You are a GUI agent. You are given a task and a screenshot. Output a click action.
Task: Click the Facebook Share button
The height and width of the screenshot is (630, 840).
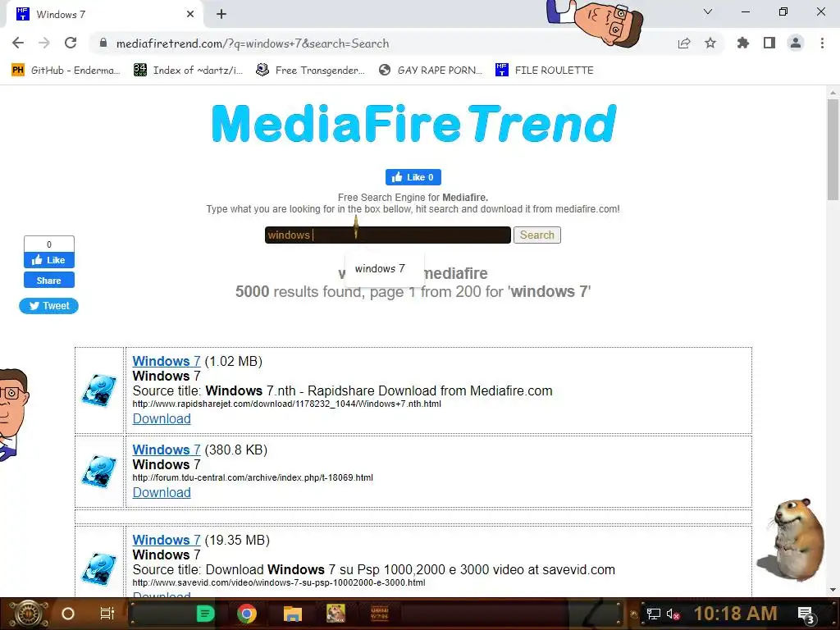(x=48, y=281)
